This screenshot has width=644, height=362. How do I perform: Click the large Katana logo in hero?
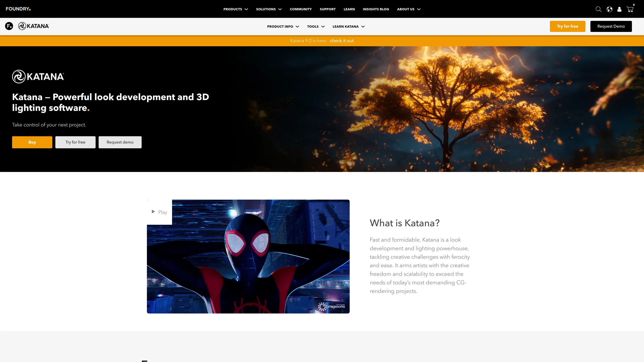coord(38,76)
